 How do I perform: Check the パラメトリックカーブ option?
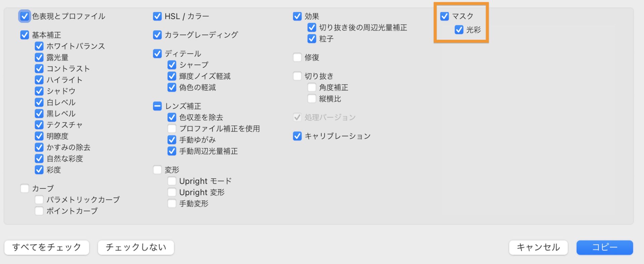(39, 200)
